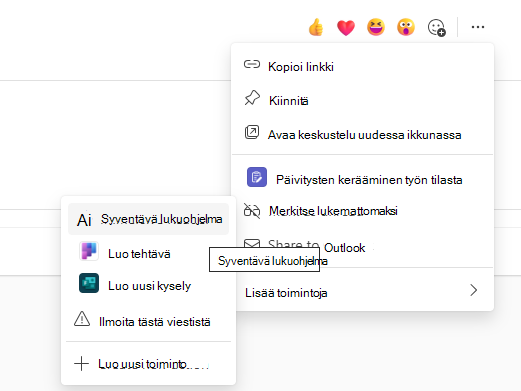Click the pop-out window icon

tap(252, 132)
